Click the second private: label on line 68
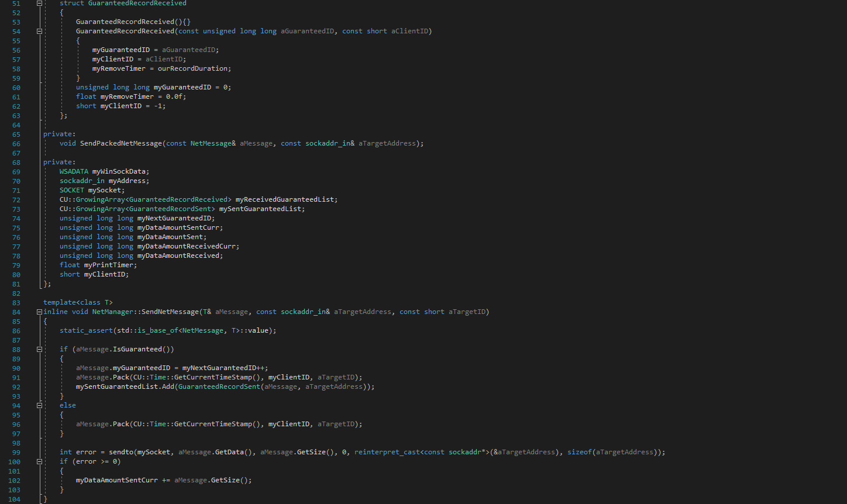 click(60, 162)
